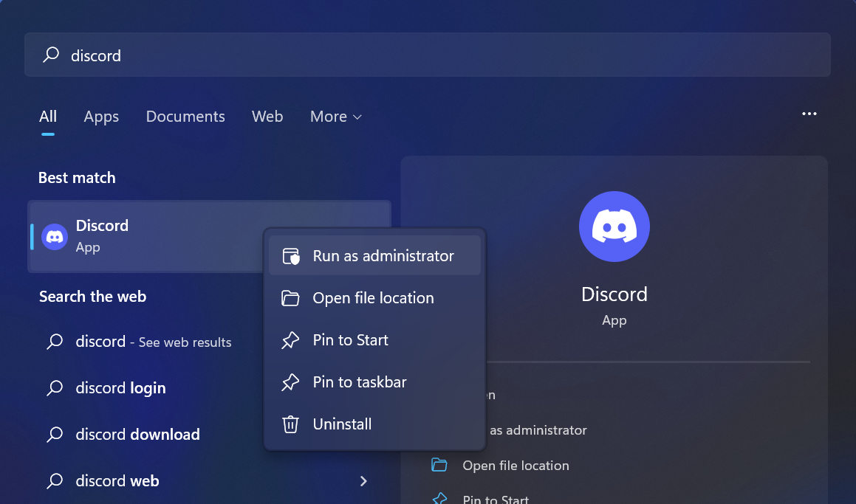The height and width of the screenshot is (504, 856).
Task: Switch to the Apps tab
Action: [x=101, y=117]
